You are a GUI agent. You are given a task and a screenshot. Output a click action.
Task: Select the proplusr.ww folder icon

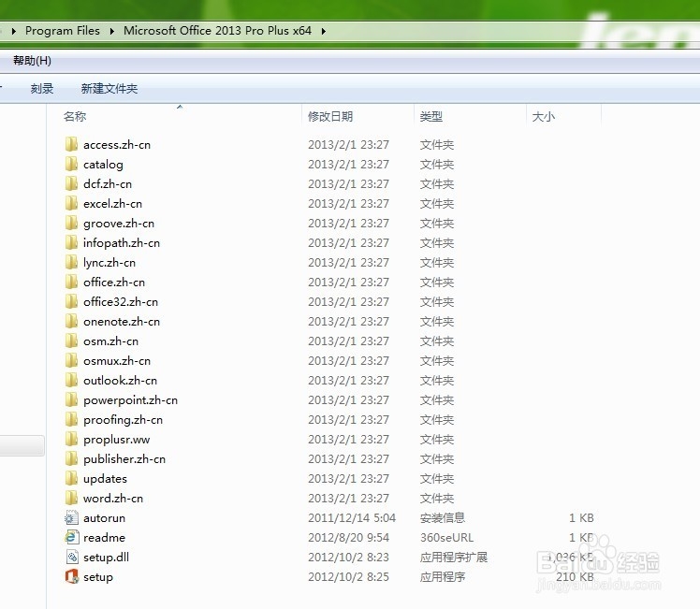coord(71,439)
